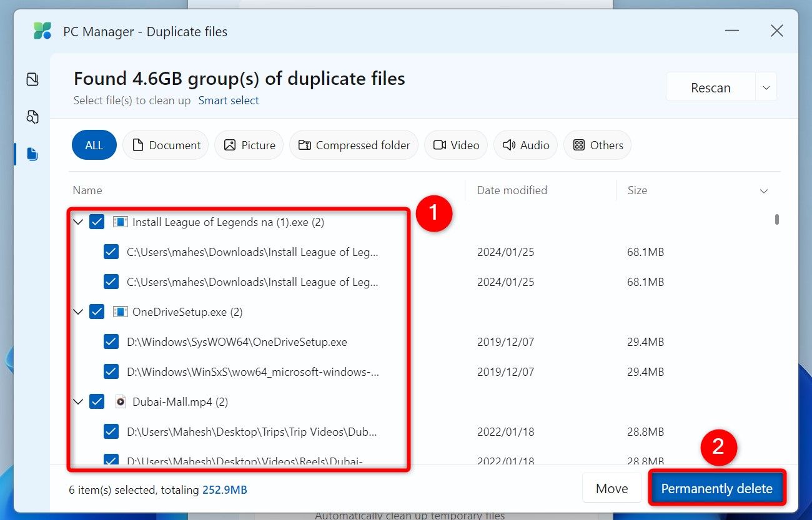Viewport: 812px width, 520px height.
Task: Click the Move button
Action: click(612, 489)
